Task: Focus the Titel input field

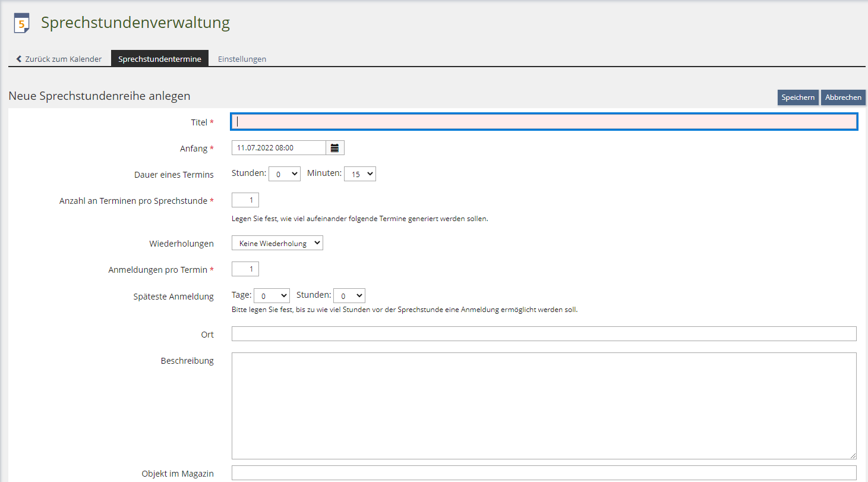Action: click(544, 122)
